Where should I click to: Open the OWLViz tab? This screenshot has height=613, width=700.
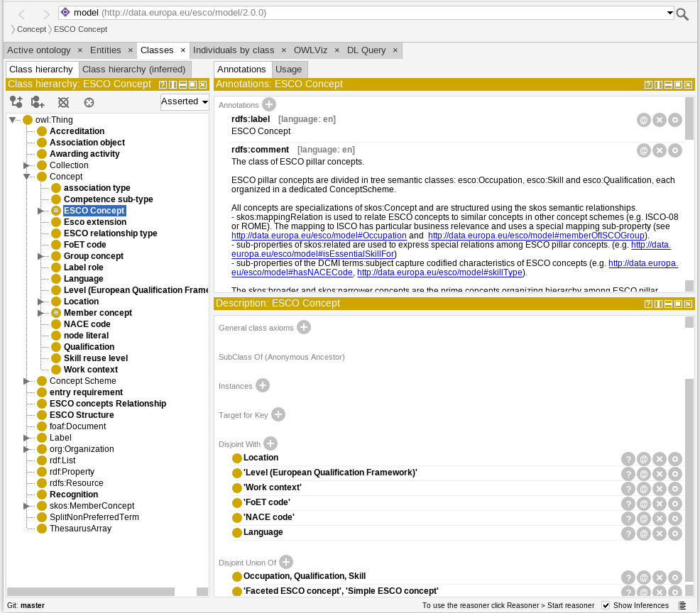[x=310, y=50]
